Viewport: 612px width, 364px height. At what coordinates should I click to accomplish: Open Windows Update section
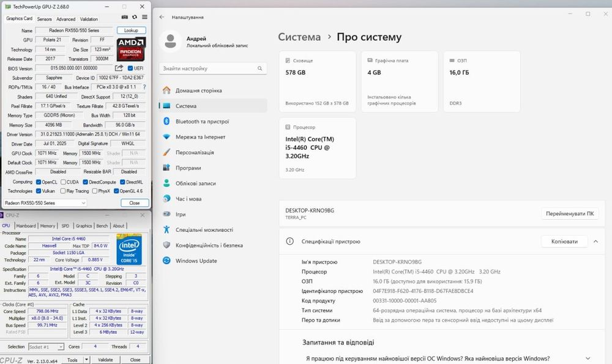(213, 261)
